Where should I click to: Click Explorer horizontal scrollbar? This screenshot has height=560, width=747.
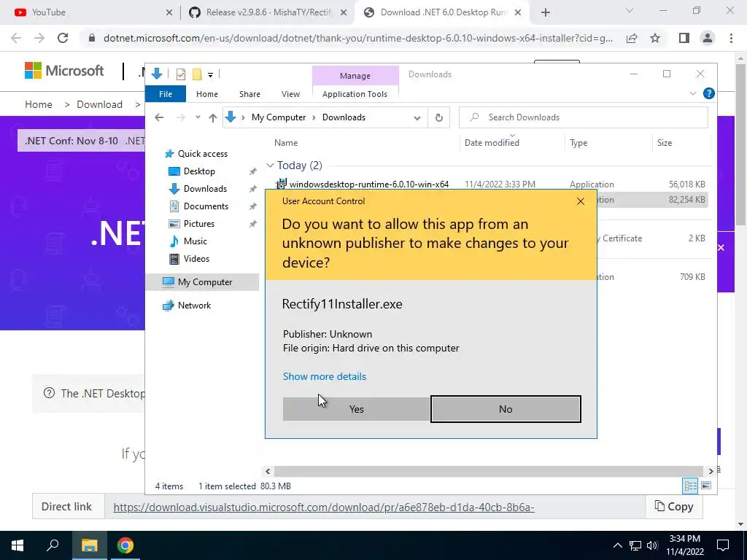point(488,472)
